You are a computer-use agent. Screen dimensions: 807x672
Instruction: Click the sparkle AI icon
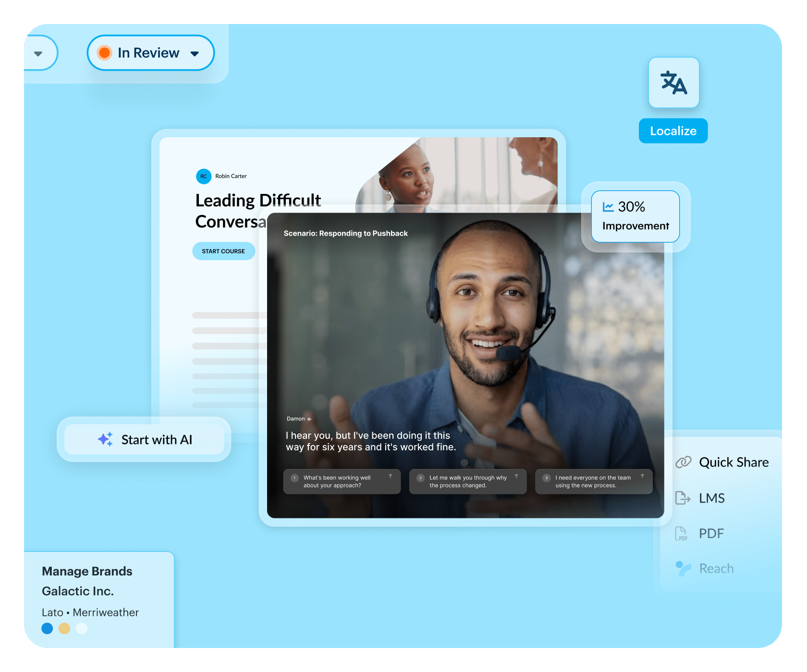tap(106, 439)
